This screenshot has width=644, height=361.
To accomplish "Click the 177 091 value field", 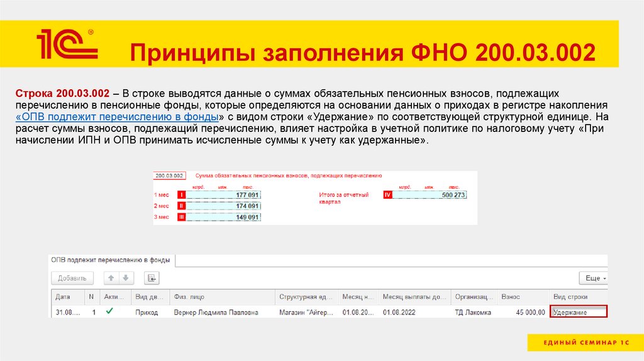I will 223,195.
